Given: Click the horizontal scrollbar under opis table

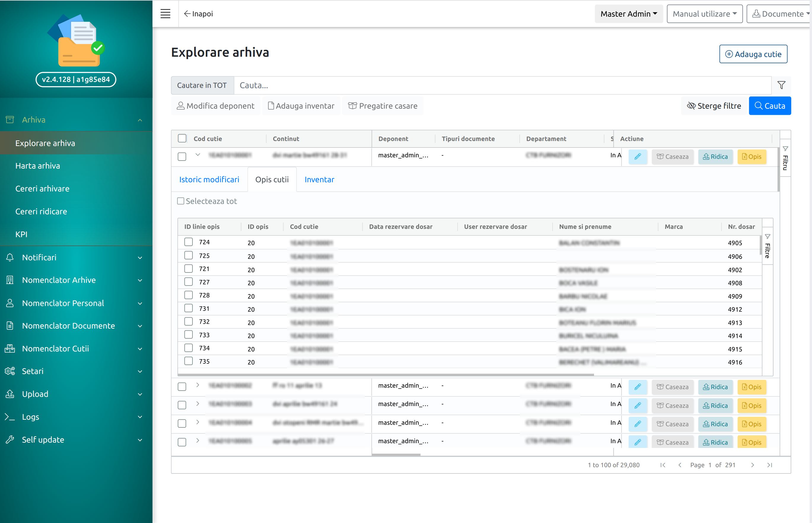Looking at the screenshot, I should click(x=386, y=374).
